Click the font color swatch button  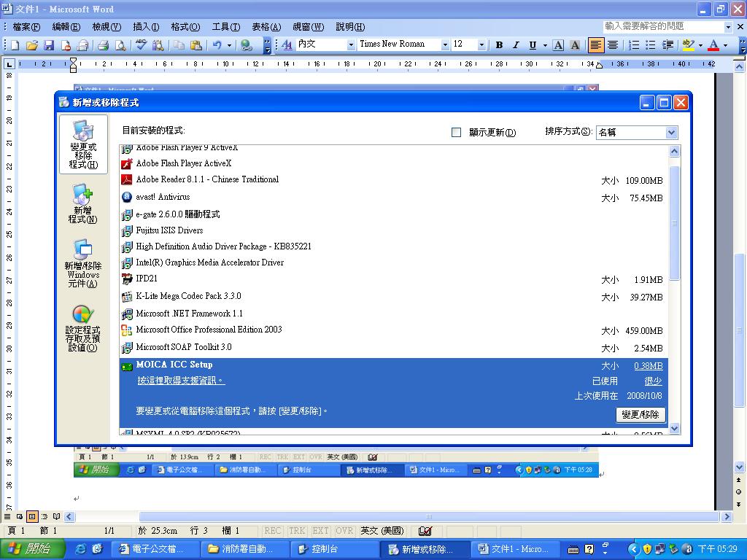713,45
